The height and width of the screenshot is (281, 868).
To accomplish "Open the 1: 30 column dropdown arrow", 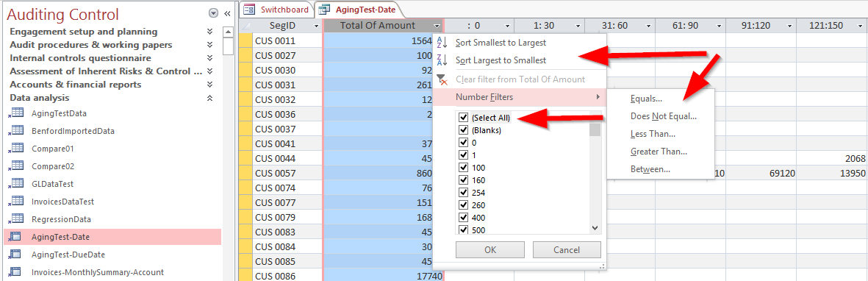I will tap(578, 26).
